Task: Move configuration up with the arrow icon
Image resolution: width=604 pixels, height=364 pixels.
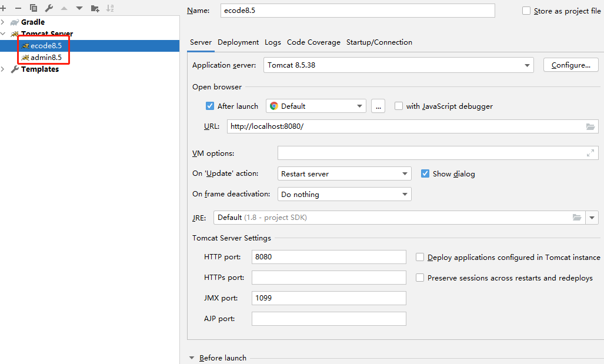Action: [x=64, y=8]
